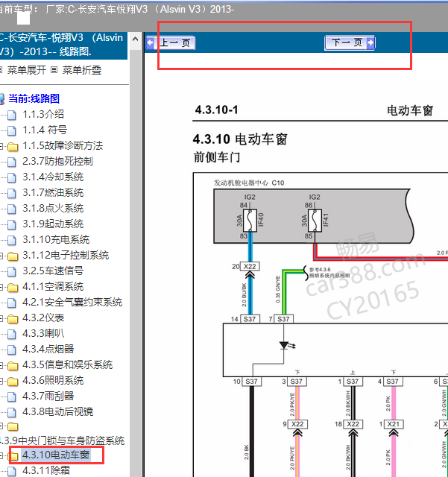Click the folder icon beside 4.1.1空调系统
The image size is (448, 477).
pos(13,288)
